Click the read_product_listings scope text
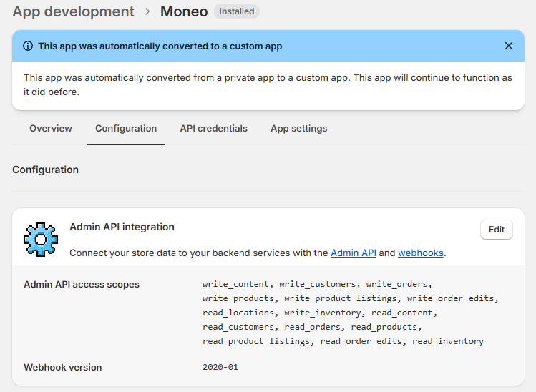The image size is (536, 392). [256, 341]
